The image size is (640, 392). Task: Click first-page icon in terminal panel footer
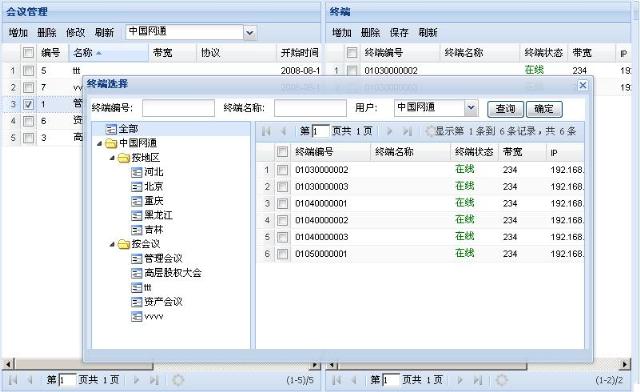point(337,380)
